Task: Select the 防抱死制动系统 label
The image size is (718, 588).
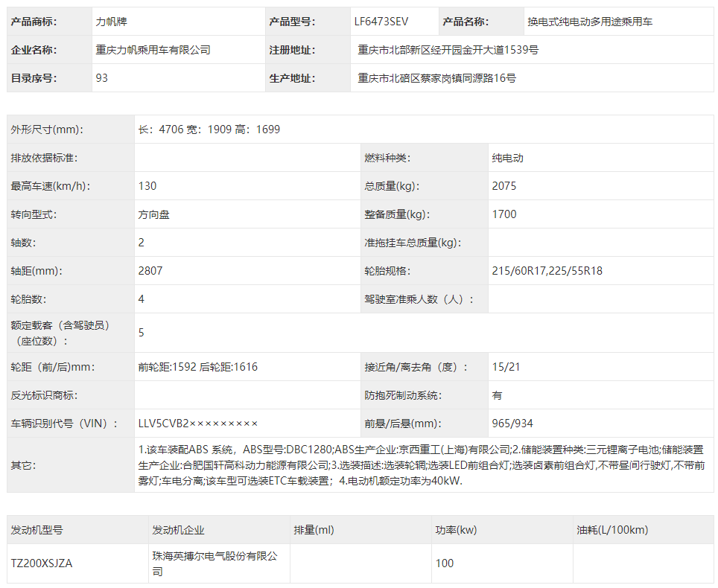Action: pyautogui.click(x=403, y=395)
